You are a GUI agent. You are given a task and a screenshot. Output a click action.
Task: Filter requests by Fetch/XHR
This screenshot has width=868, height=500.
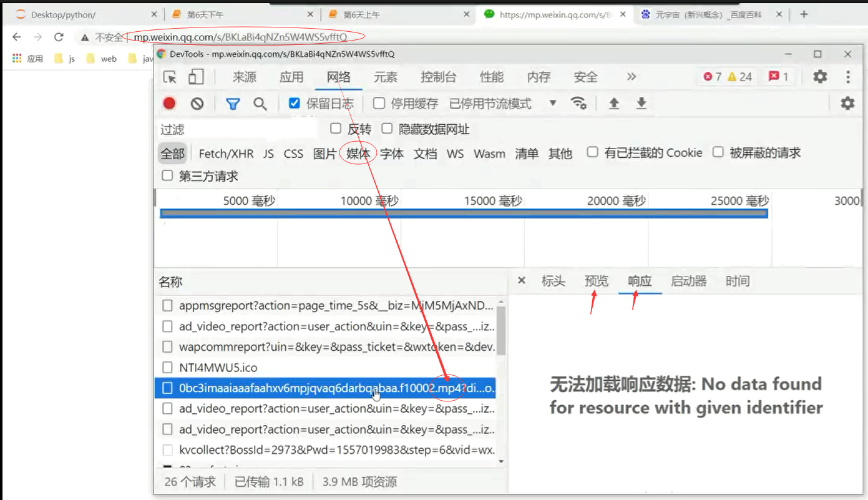pos(226,154)
